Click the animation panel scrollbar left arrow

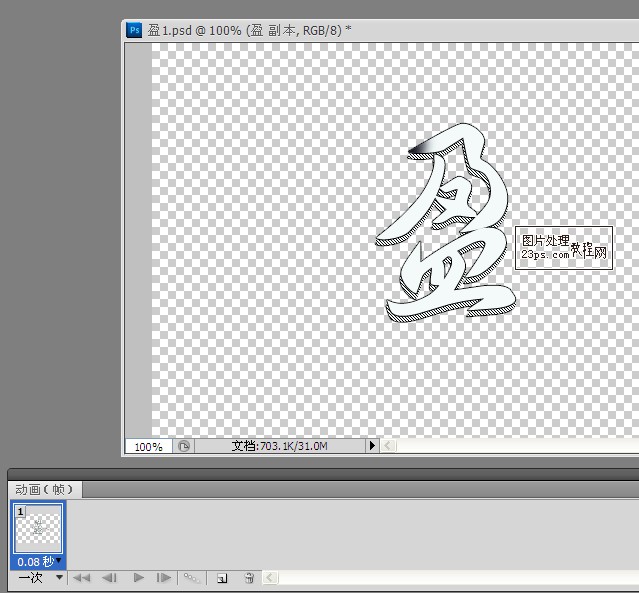tap(269, 578)
